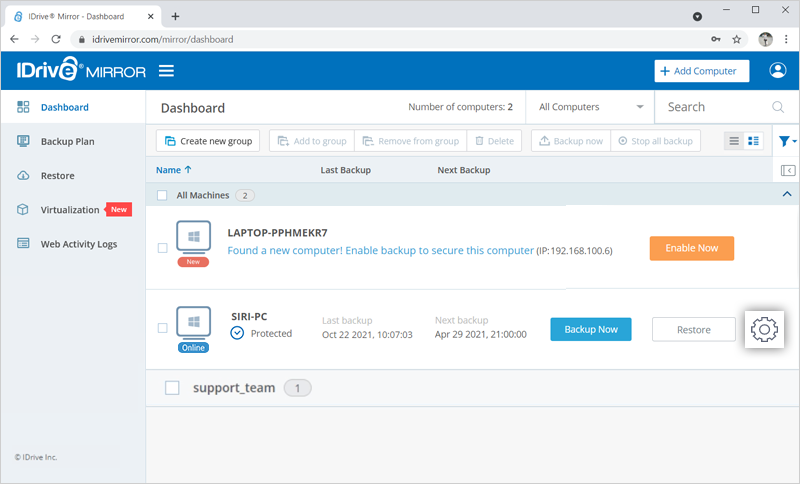
Task: Expand the filter funnel dropdown
Action: pyautogui.click(x=787, y=141)
